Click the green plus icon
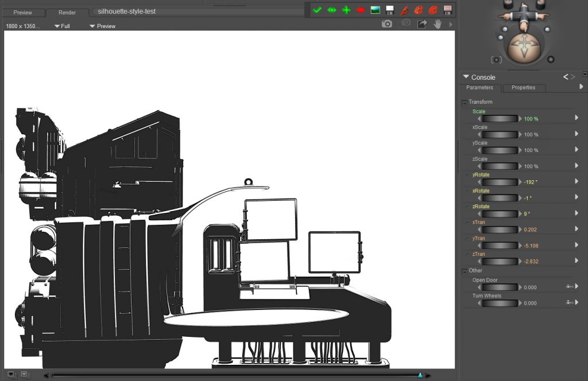This screenshot has width=588, height=381. [346, 10]
